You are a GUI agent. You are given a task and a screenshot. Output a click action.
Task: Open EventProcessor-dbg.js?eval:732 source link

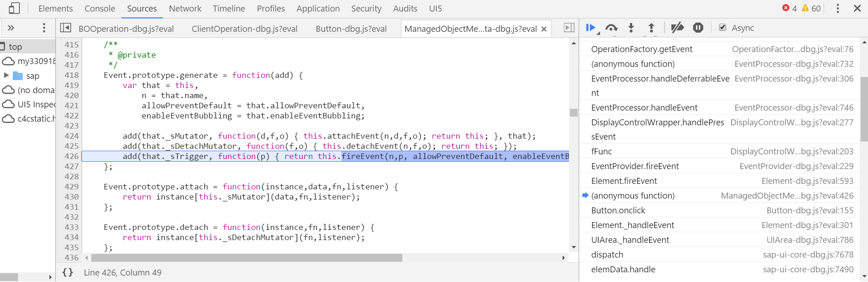pyautogui.click(x=794, y=64)
